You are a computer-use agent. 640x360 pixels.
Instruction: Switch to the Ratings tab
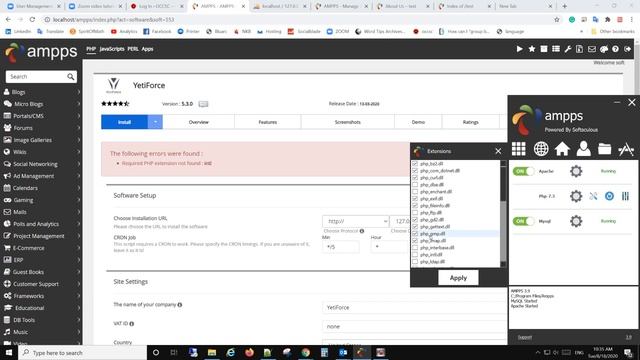[x=471, y=122]
